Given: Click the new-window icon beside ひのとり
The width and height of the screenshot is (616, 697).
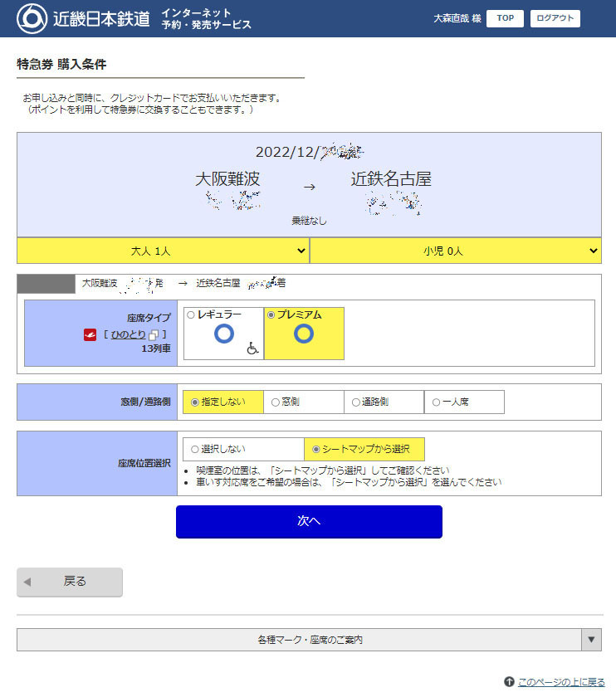Looking at the screenshot, I should coord(154,334).
